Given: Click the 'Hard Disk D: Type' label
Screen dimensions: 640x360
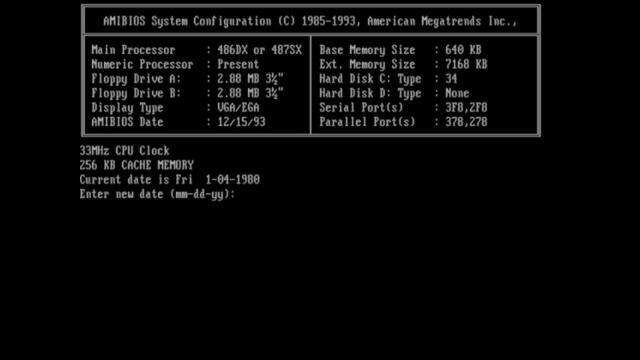Looking at the screenshot, I should click(x=370, y=93).
